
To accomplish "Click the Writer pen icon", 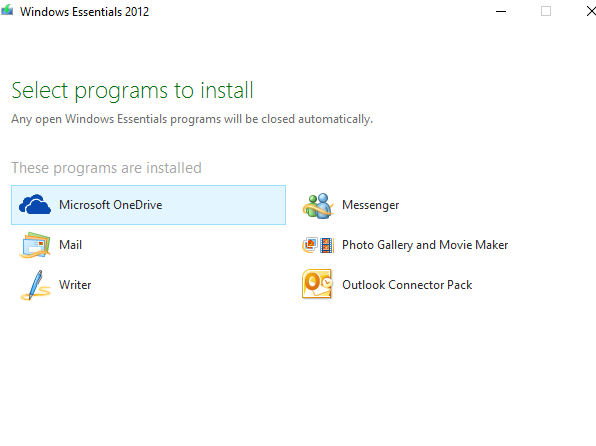I will point(35,285).
